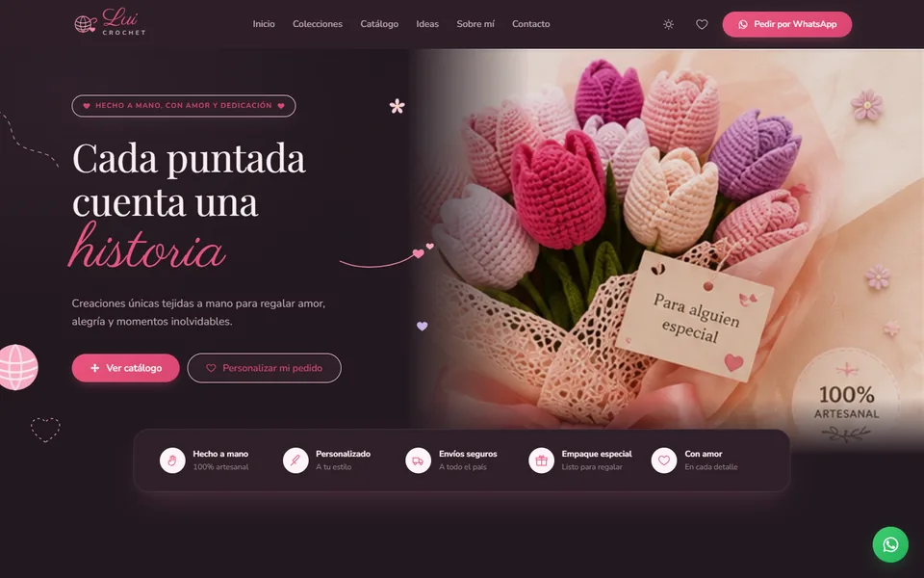Click the Ver catálogo button
The width and height of the screenshot is (924, 578).
point(125,368)
